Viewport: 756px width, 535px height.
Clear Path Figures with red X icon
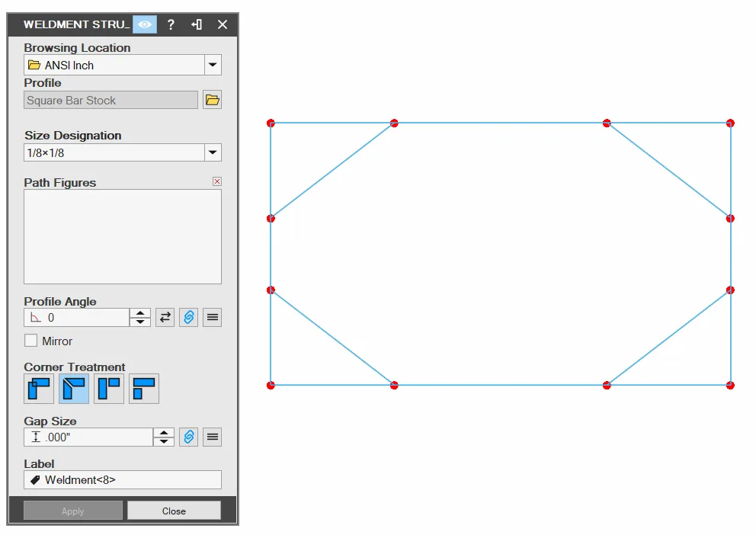[217, 181]
